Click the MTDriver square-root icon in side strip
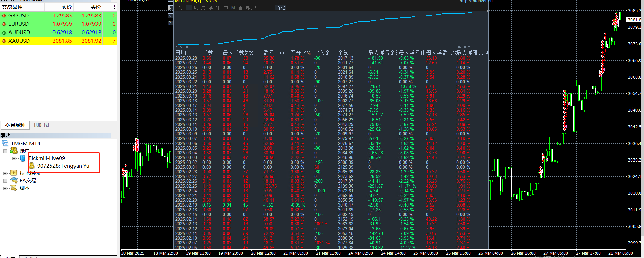The image size is (644, 258). [x=170, y=16]
